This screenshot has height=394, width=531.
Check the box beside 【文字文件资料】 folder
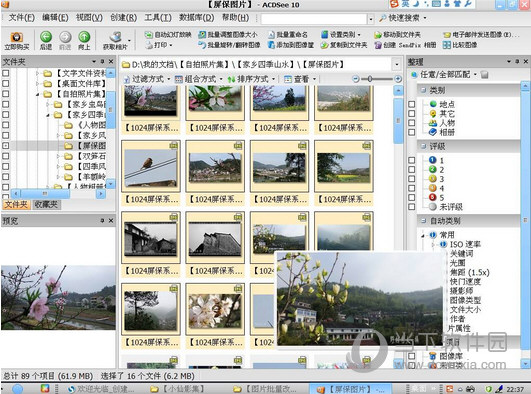pos(6,73)
